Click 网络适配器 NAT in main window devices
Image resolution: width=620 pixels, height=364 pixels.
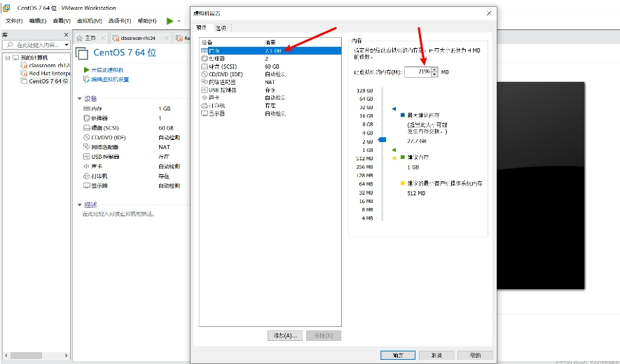[x=127, y=147]
